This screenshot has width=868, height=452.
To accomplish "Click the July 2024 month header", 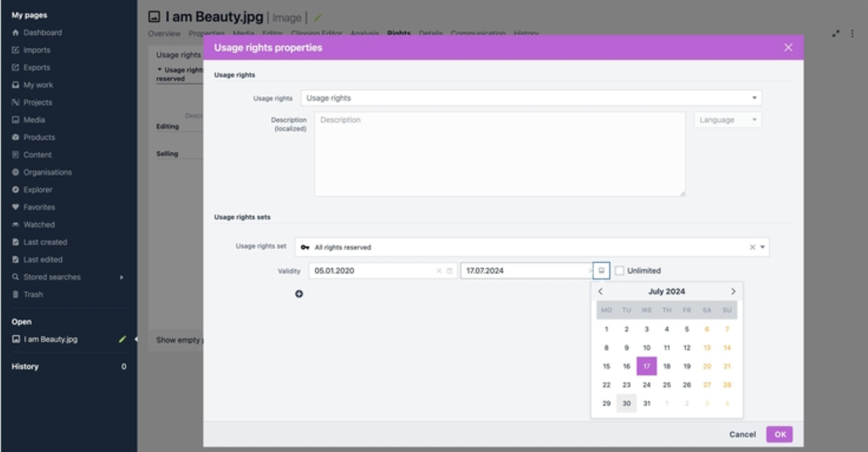I will [x=667, y=291].
